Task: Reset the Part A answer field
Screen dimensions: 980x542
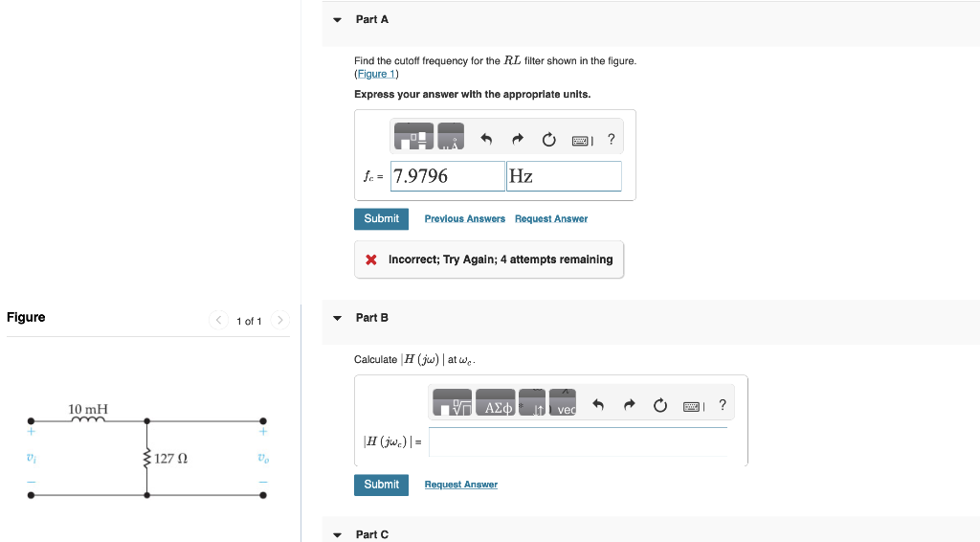Action: tap(548, 140)
